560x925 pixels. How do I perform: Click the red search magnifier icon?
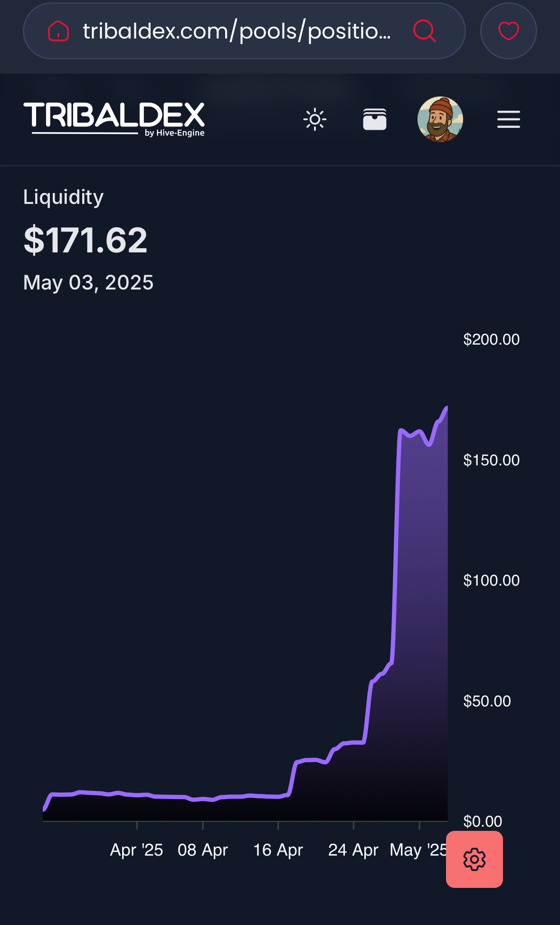(x=424, y=31)
